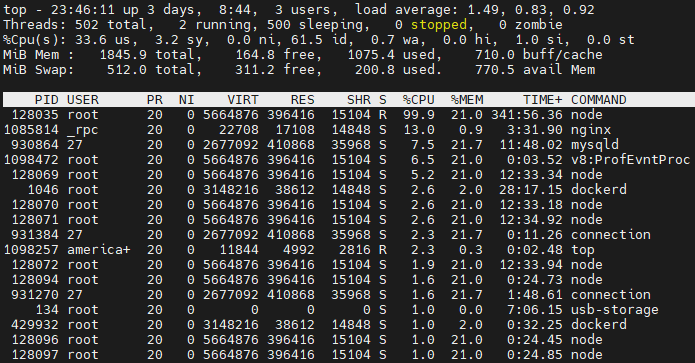Select PID 128070 in the list
This screenshot has width=695, height=363.
tap(35, 205)
